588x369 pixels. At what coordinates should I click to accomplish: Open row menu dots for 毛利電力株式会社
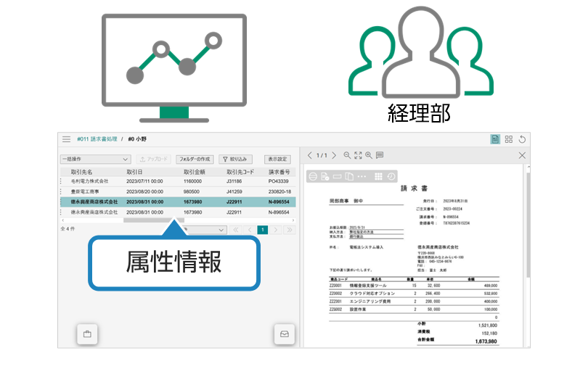(62, 181)
